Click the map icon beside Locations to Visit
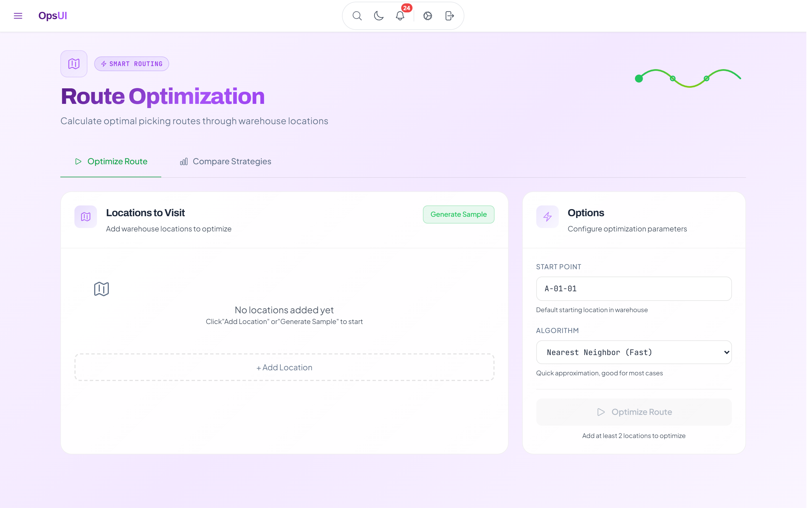This screenshot has height=508, width=812. coord(85,217)
